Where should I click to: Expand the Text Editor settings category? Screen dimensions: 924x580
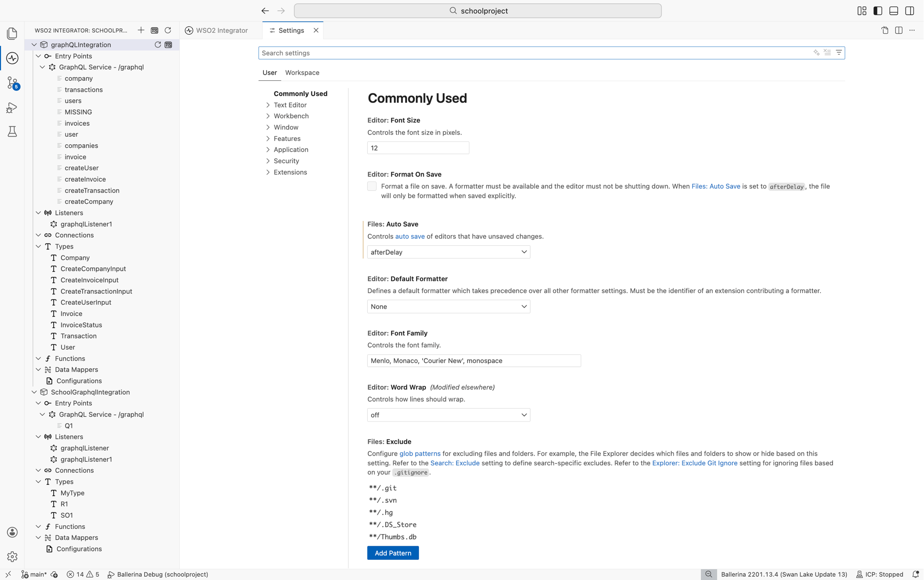[x=268, y=105]
